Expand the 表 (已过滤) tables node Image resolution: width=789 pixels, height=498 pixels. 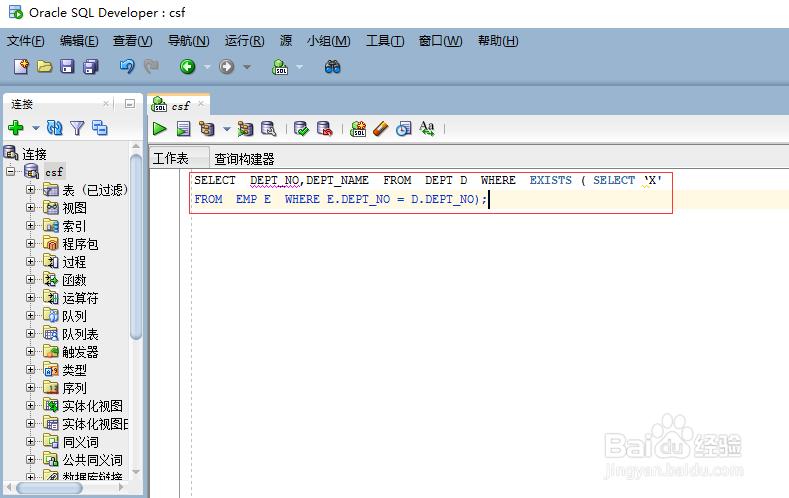31,190
